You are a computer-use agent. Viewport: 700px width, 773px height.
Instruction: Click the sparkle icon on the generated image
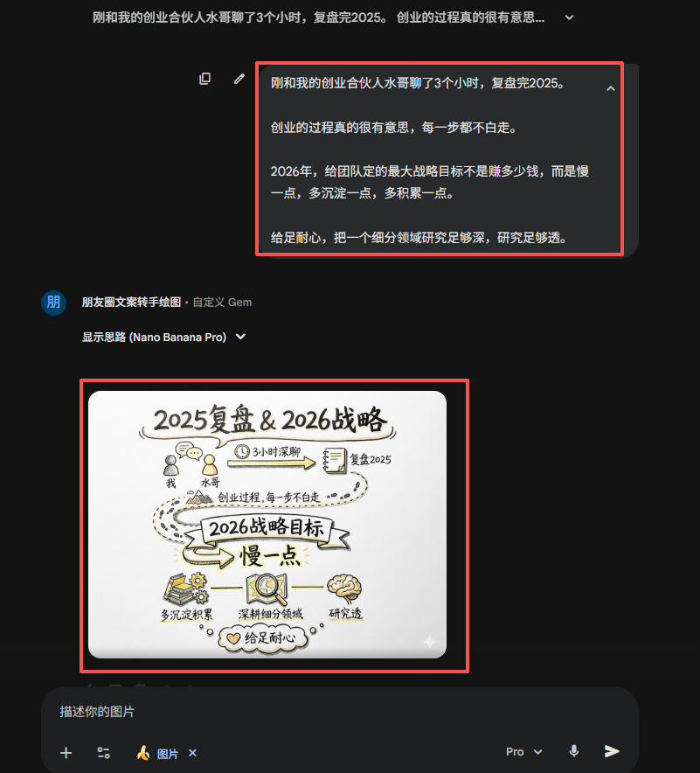coord(430,641)
